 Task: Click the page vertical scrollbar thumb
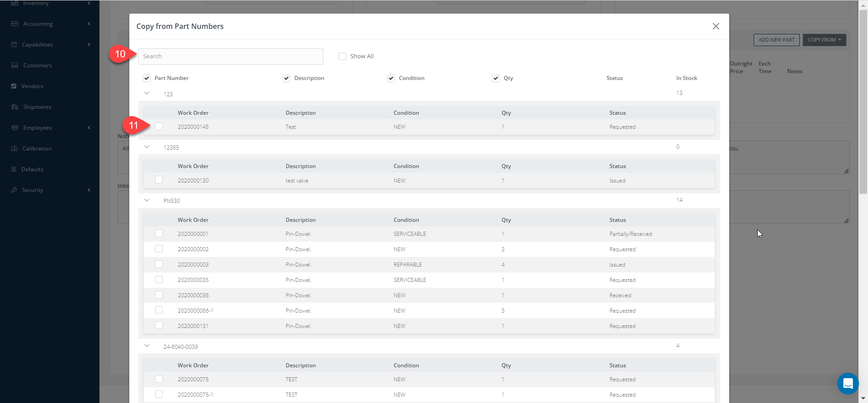coord(863,102)
